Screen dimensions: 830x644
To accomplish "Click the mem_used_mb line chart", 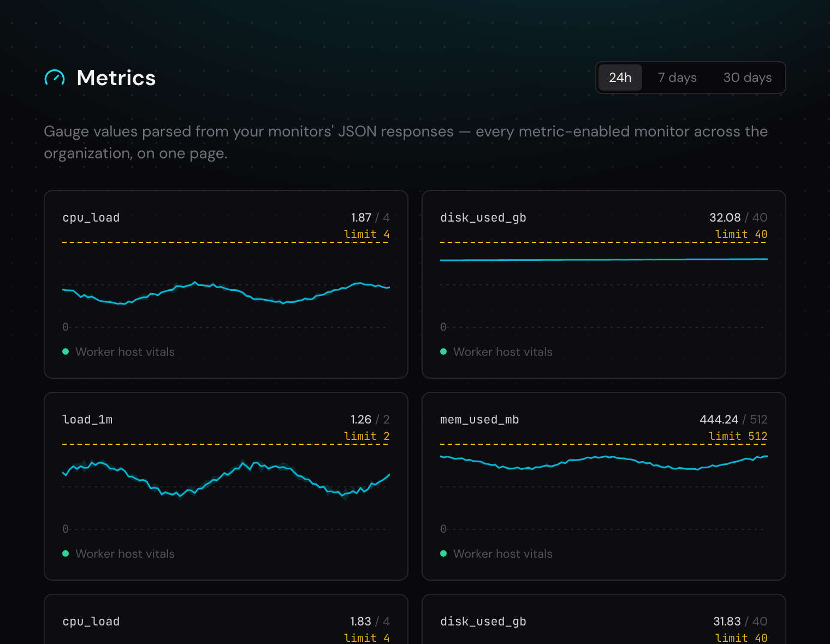I will point(604,486).
